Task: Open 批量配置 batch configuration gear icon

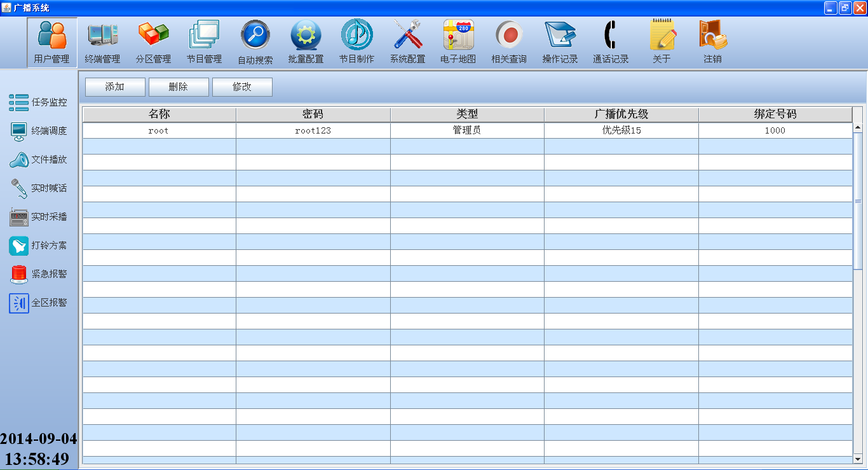Action: [x=306, y=42]
